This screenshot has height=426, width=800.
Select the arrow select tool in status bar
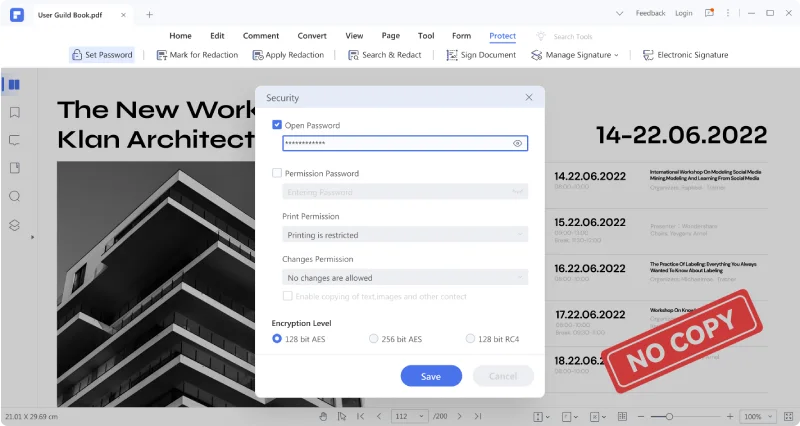[x=342, y=416]
